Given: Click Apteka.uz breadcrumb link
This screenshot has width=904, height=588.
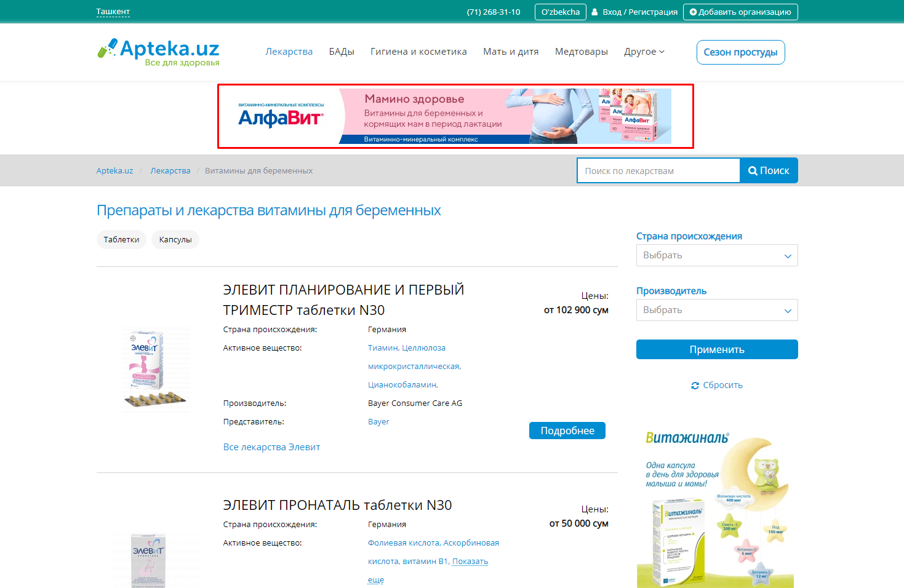Looking at the screenshot, I should tap(114, 171).
